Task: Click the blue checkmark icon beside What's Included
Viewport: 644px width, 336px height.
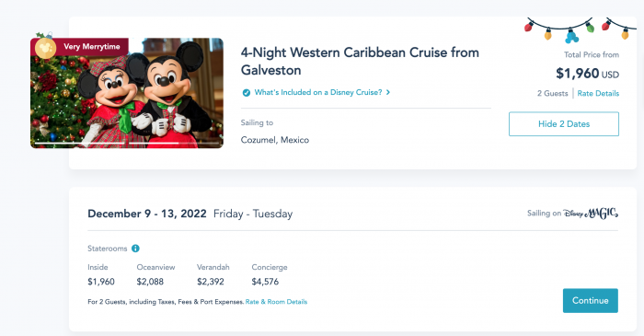Action: [246, 92]
